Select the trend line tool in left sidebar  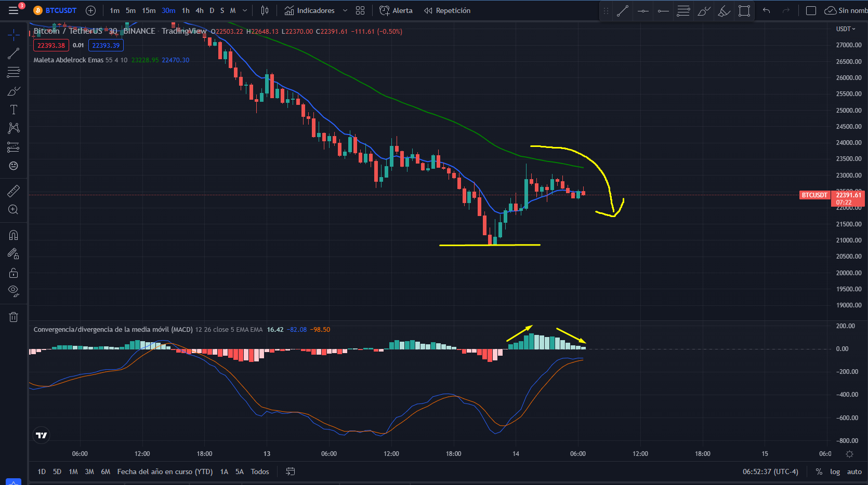pos(14,53)
